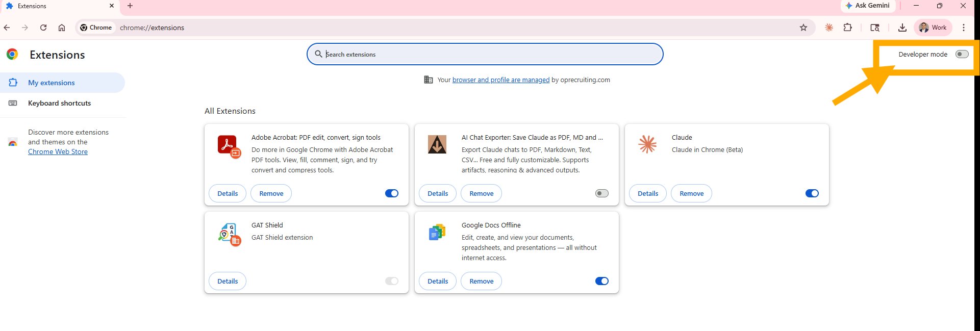Open the tab search side panel icon
980x331 pixels.
pos(875,28)
